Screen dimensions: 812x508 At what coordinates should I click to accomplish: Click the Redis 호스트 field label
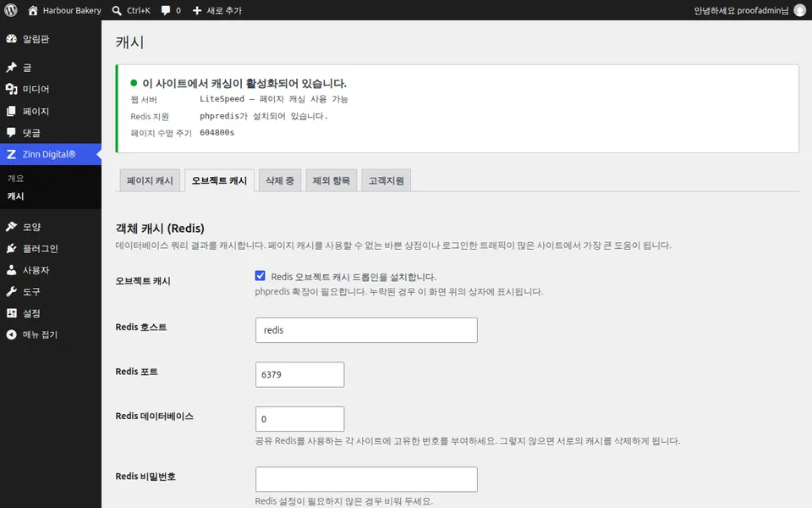[x=141, y=327]
